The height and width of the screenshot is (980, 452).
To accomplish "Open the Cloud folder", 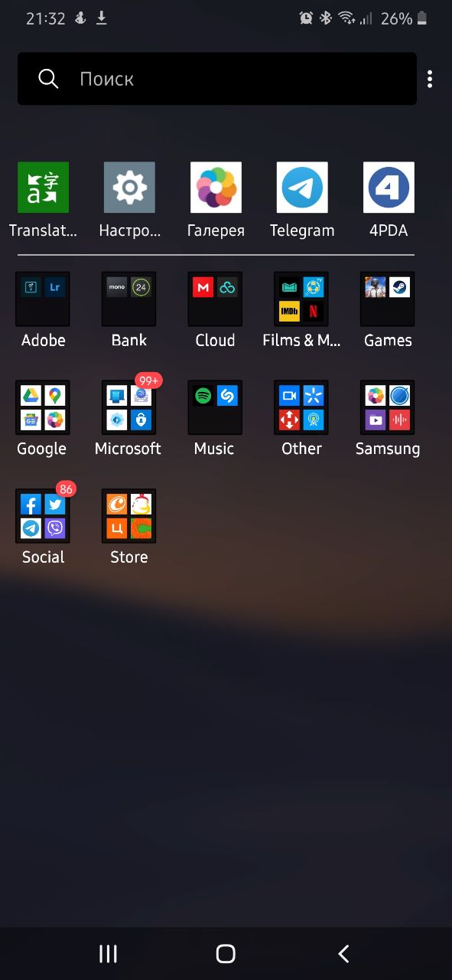I will [216, 299].
